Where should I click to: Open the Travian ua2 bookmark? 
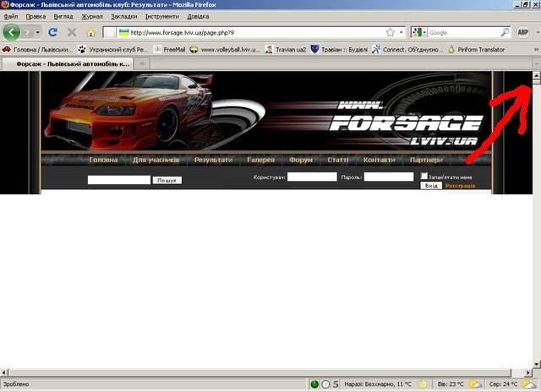(x=286, y=50)
